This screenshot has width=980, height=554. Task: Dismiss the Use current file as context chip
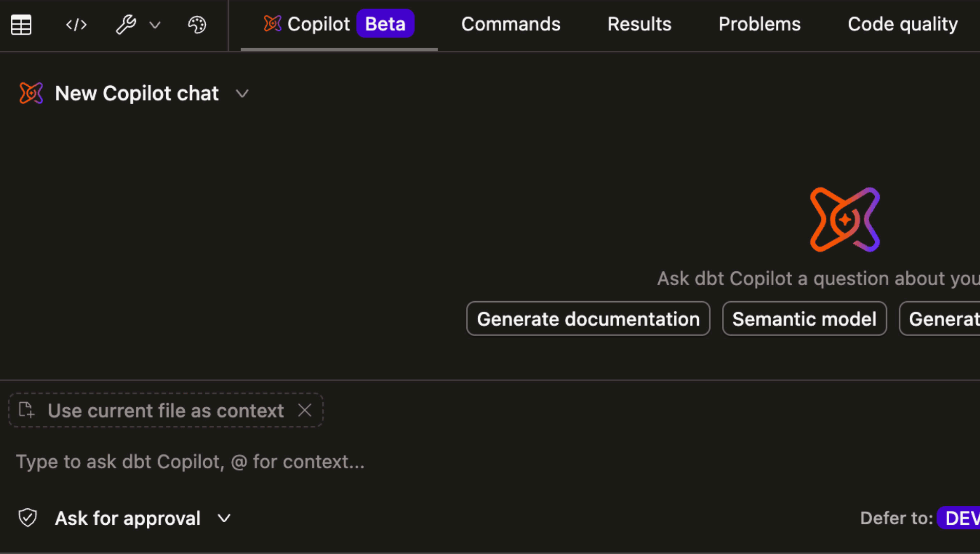[305, 410]
